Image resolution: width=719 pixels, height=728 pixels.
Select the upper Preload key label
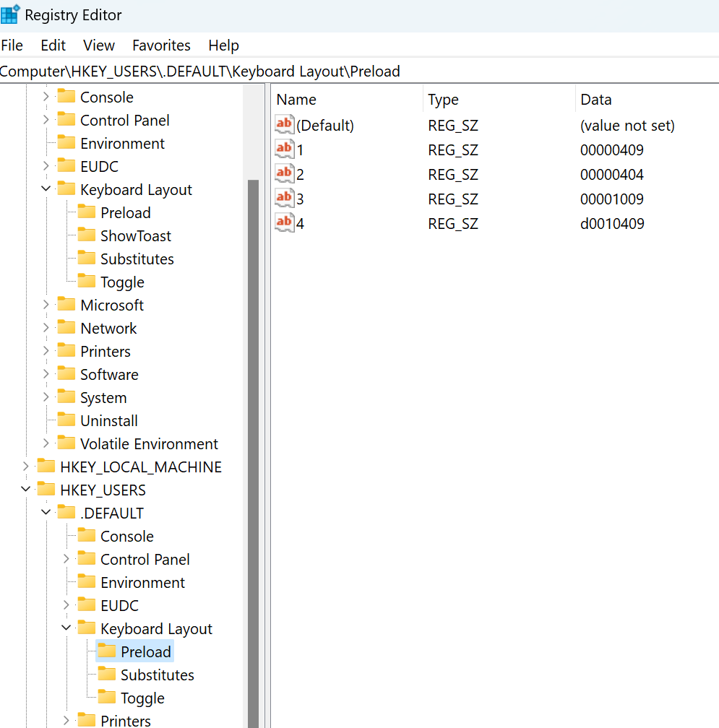tap(126, 212)
